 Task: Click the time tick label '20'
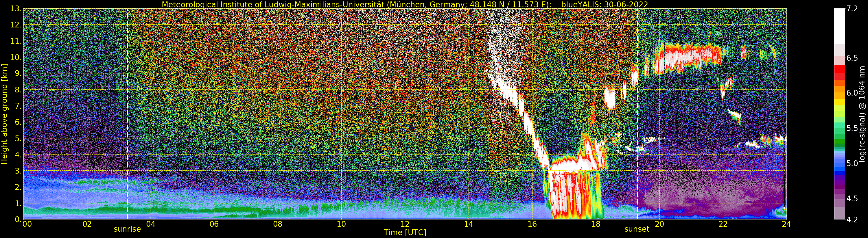659,224
